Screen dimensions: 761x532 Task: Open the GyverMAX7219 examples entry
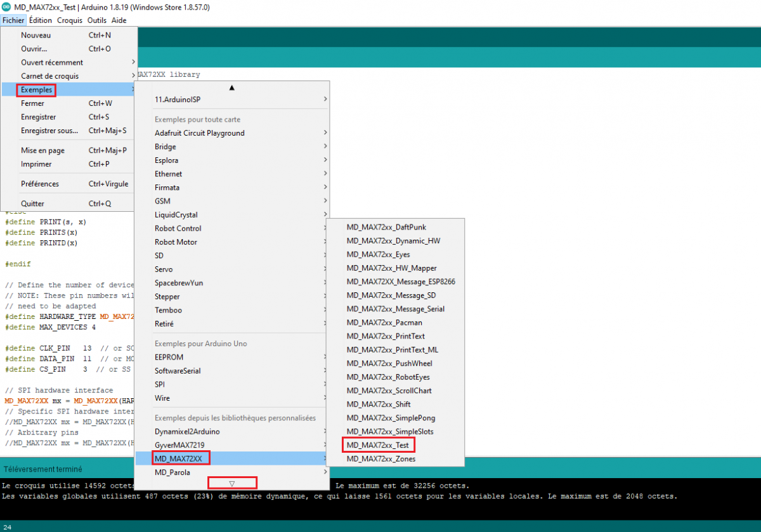[x=231, y=445]
